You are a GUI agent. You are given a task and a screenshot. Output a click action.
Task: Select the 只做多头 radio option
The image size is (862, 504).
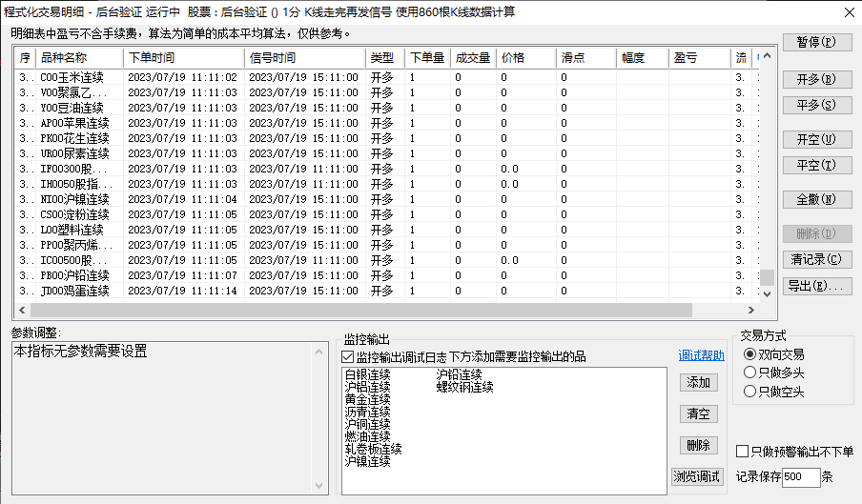749,373
